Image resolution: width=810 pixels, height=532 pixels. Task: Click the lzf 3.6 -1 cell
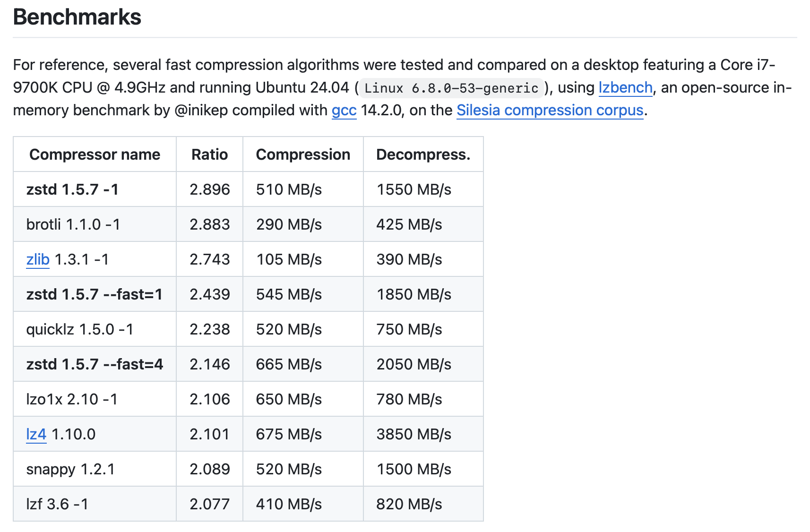tap(95, 504)
